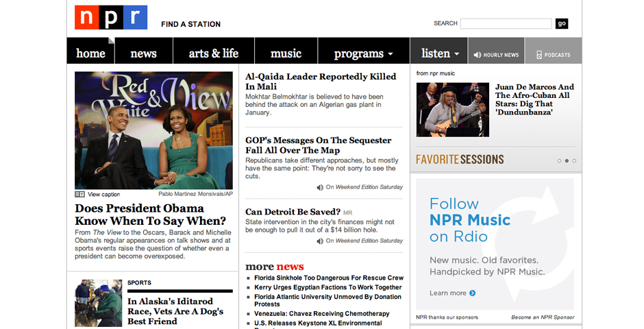
Task: Open 'Florida Sinkhole Too Dangerous For Rescue Crew'
Action: (329, 278)
